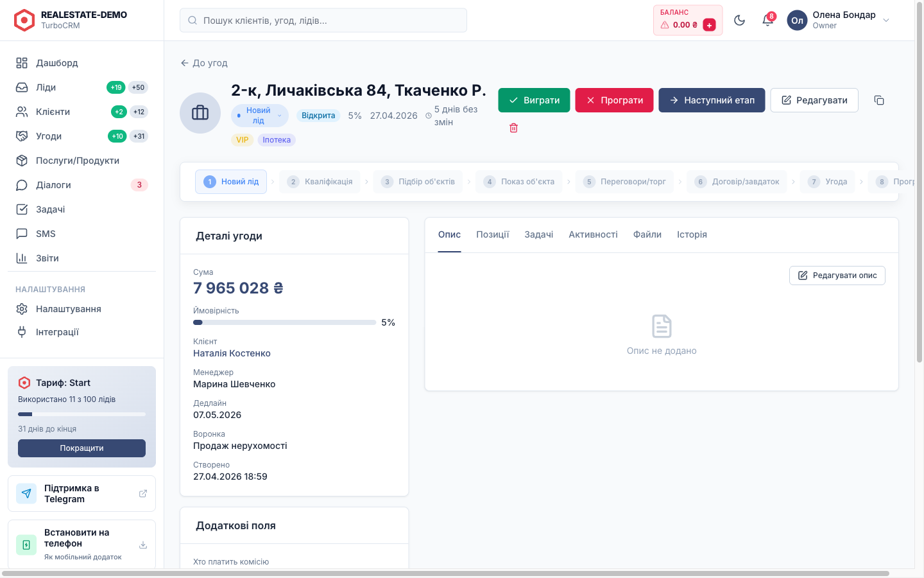Switch to the Історія tab
The image size is (924, 578).
click(692, 234)
